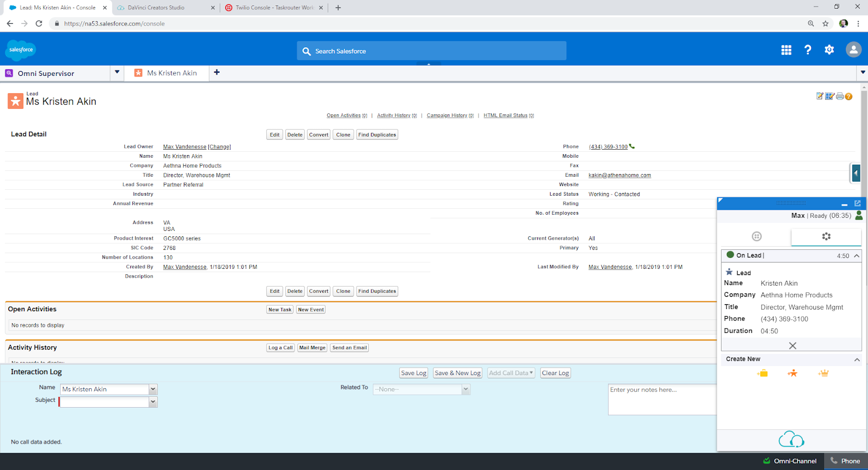Open the Name combo box dropdown arrow

click(153, 389)
